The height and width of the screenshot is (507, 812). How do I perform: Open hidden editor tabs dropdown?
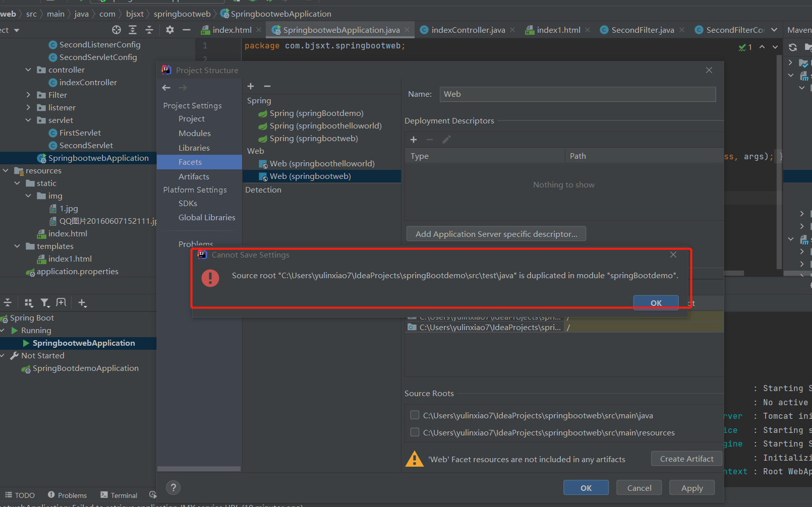click(774, 30)
